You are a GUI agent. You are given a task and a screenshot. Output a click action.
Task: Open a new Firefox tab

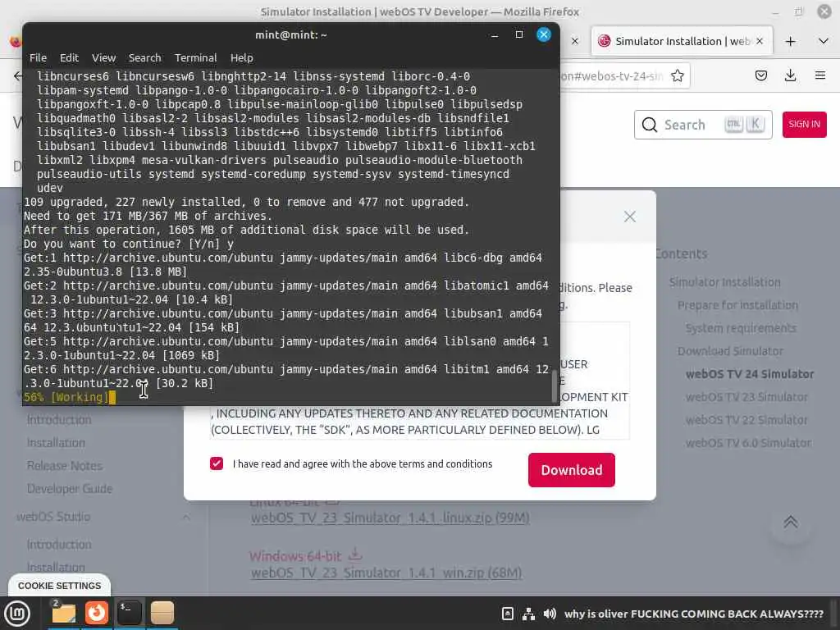click(790, 41)
